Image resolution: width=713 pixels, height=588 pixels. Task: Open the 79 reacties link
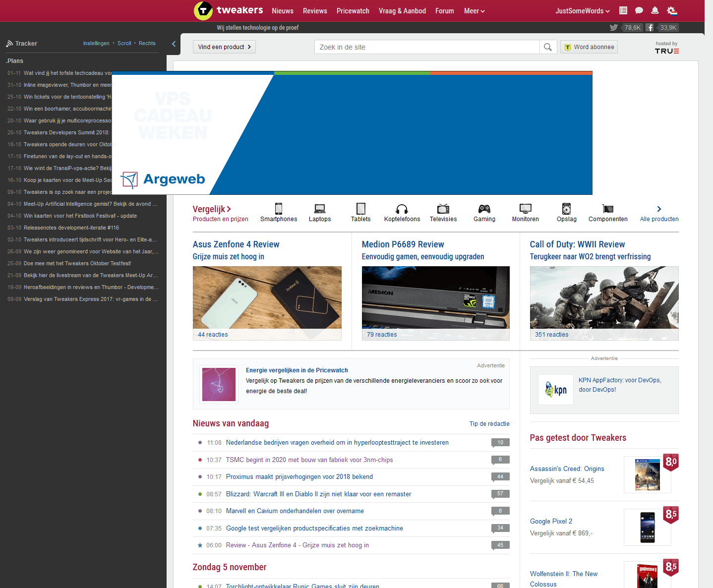(382, 335)
